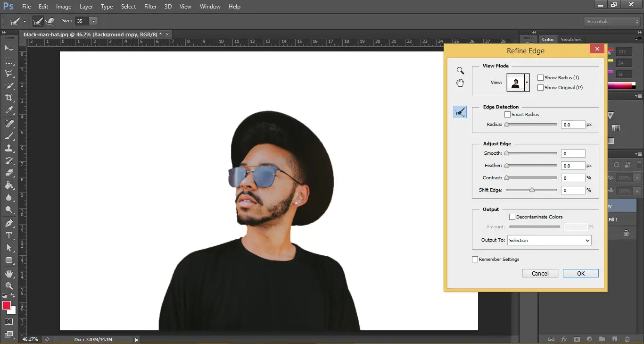Select the Zoom tool in toolbox
Image resolution: width=644 pixels, height=344 pixels.
(9, 286)
